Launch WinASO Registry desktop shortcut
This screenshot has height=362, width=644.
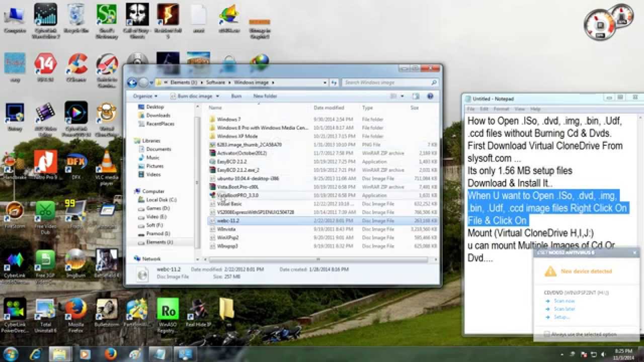tap(168, 314)
